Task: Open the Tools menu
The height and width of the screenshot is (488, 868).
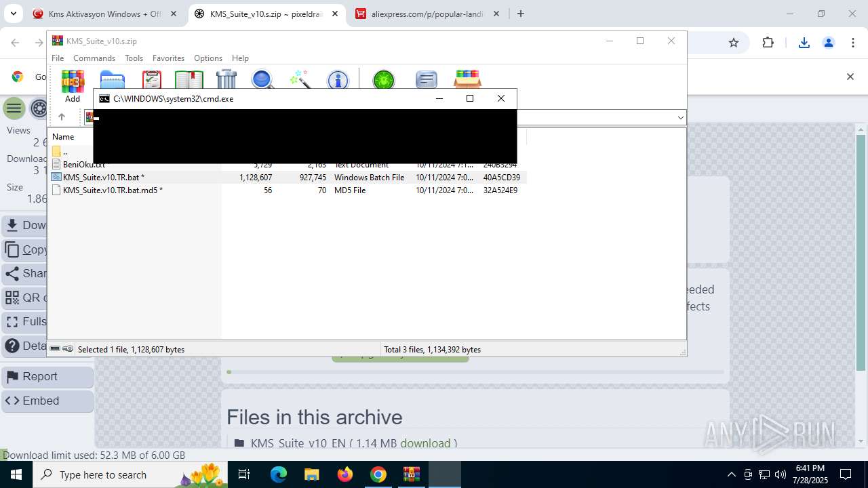Action: (134, 58)
